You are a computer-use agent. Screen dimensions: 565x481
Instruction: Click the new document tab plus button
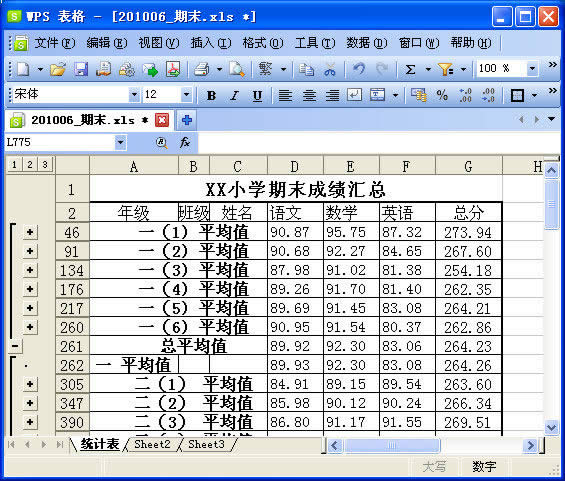(x=187, y=120)
